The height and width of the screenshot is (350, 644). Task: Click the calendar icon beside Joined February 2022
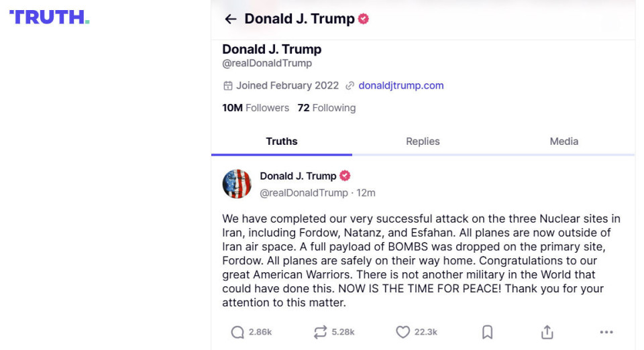click(x=228, y=86)
